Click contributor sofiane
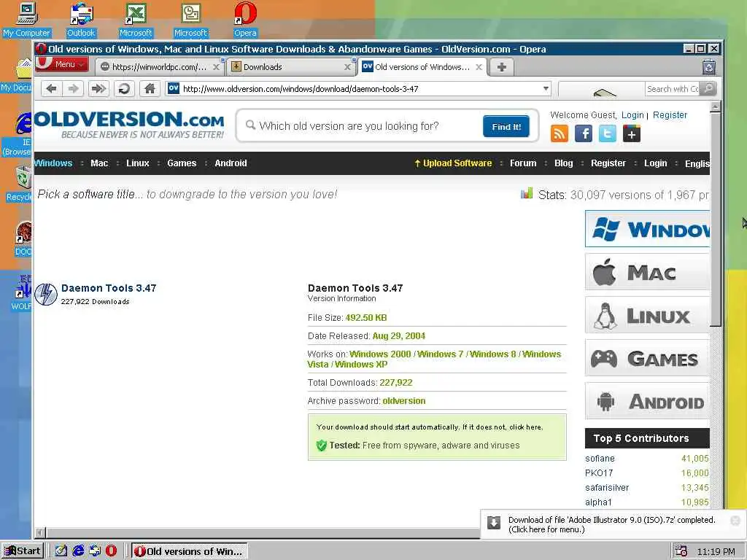This screenshot has width=747, height=560. pyautogui.click(x=600, y=459)
